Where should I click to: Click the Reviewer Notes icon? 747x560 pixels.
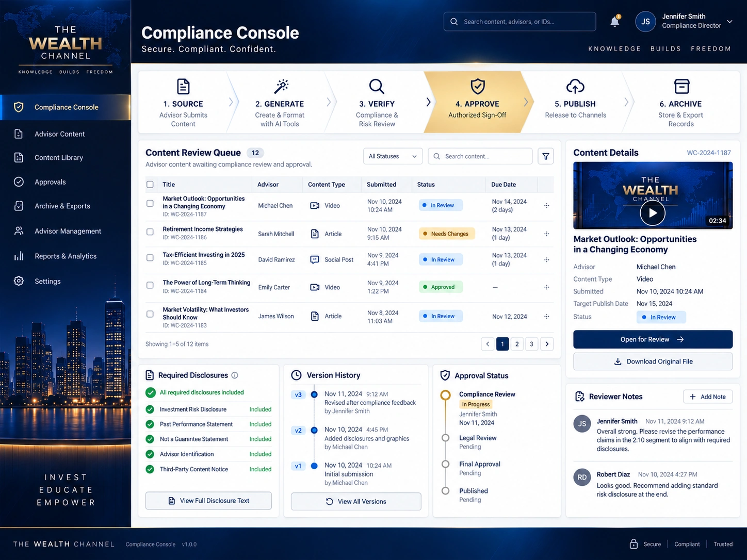pyautogui.click(x=580, y=397)
